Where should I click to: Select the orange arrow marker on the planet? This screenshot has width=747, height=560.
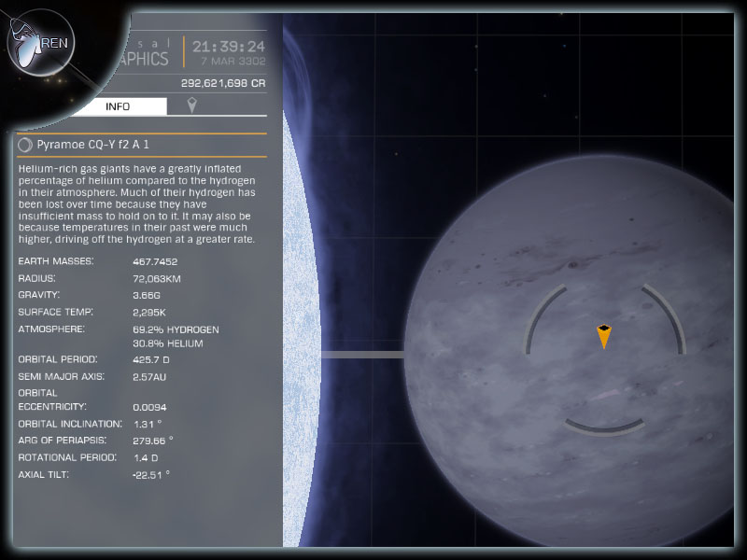(x=603, y=336)
